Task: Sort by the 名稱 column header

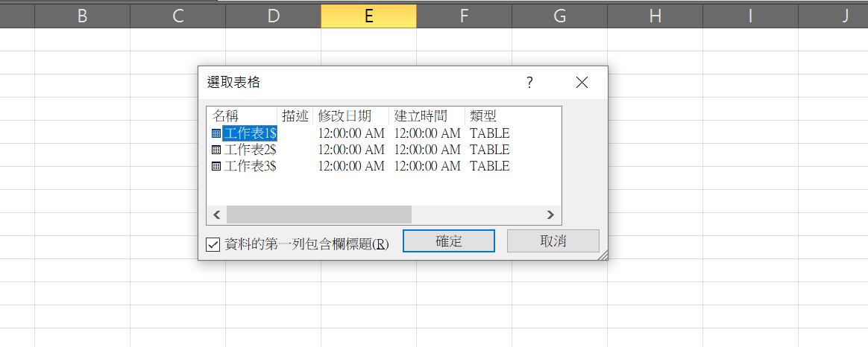Action: (x=242, y=116)
